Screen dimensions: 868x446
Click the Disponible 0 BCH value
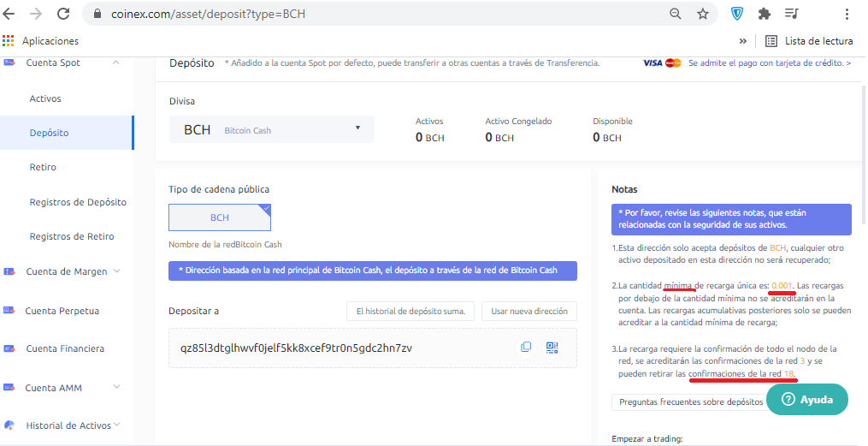(607, 138)
